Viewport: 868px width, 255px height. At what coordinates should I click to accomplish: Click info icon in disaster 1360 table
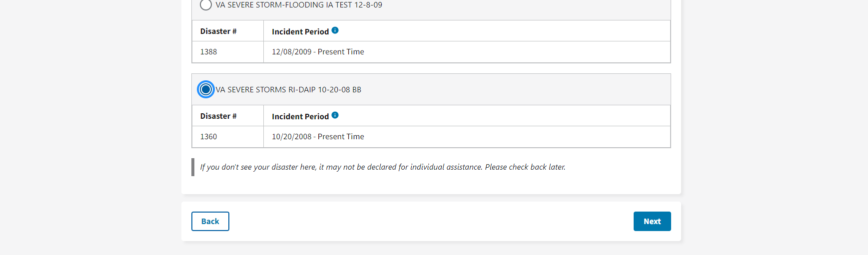point(335,115)
